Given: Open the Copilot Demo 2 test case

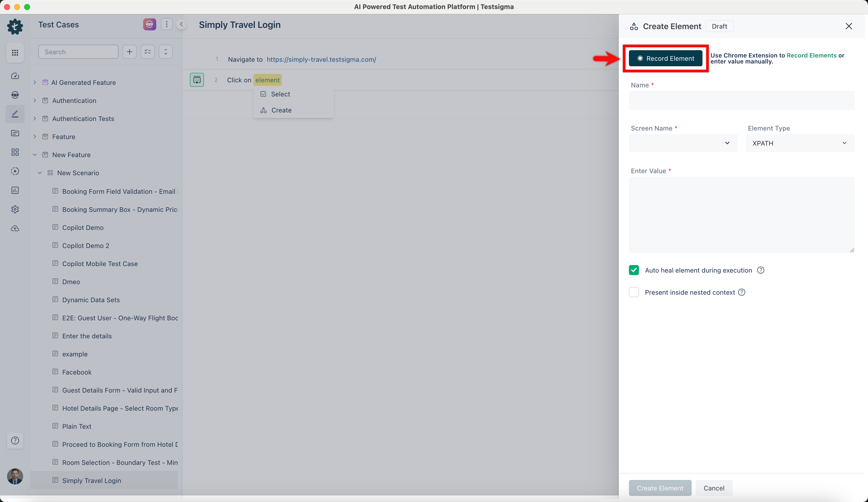Looking at the screenshot, I should click(86, 245).
